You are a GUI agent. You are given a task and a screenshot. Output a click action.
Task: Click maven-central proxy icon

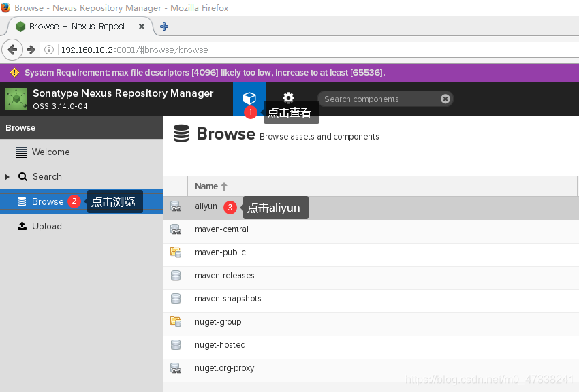click(x=176, y=229)
